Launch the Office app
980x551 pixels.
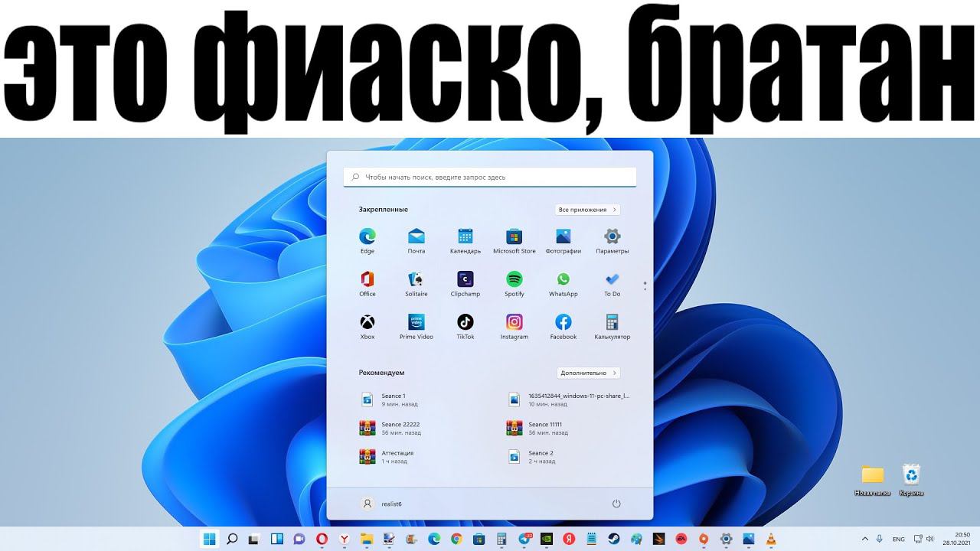[367, 283]
